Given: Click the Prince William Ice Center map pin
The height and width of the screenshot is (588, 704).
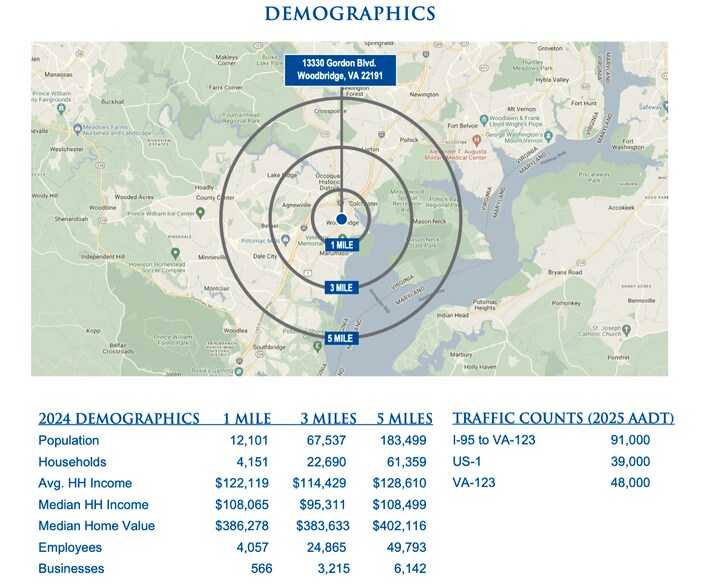Looking at the screenshot, I should [x=200, y=213].
